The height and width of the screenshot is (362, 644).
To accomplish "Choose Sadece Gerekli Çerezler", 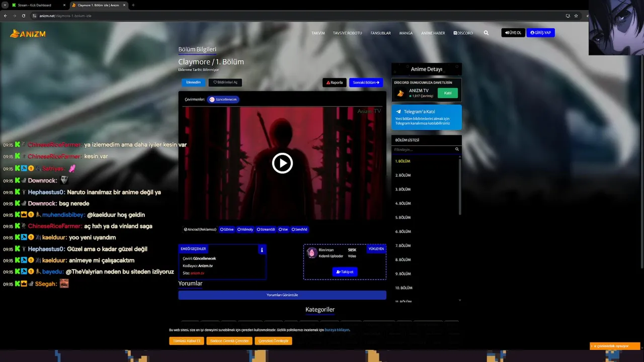I will [x=229, y=341].
